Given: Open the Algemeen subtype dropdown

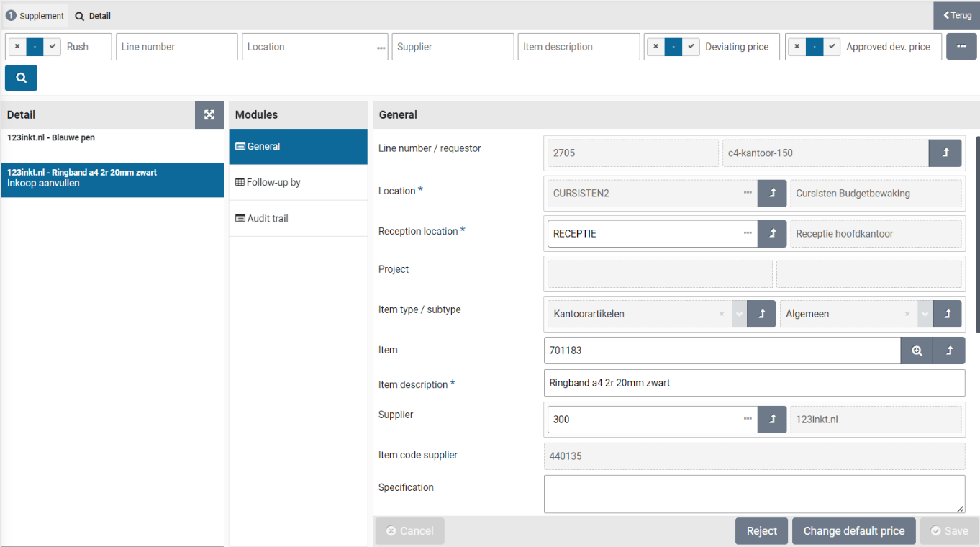Looking at the screenshot, I should click(x=925, y=314).
